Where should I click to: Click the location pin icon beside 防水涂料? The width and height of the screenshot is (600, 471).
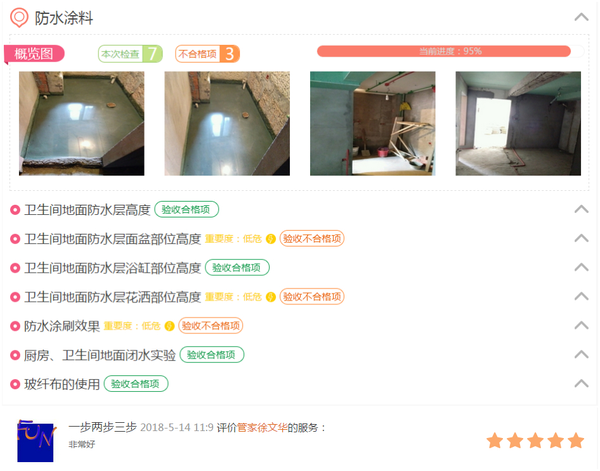[19, 18]
